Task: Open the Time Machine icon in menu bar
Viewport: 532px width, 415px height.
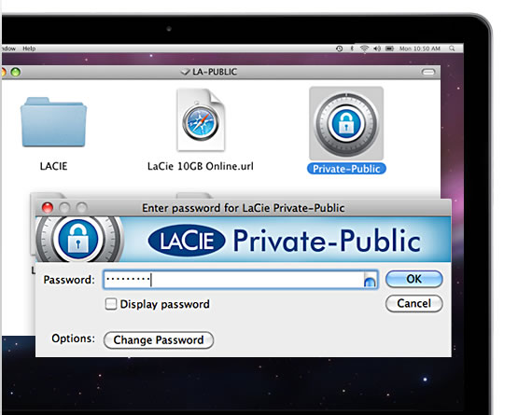Action: [x=340, y=48]
